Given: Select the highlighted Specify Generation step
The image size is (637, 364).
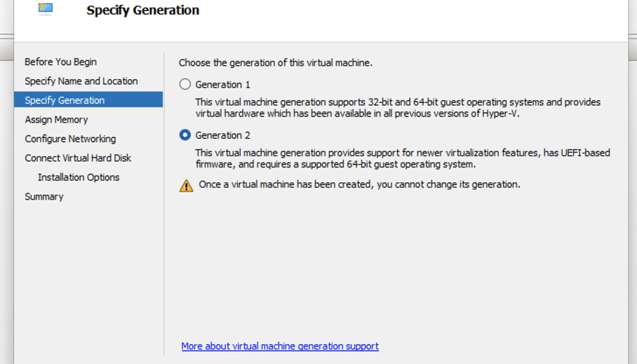Looking at the screenshot, I should point(65,100).
